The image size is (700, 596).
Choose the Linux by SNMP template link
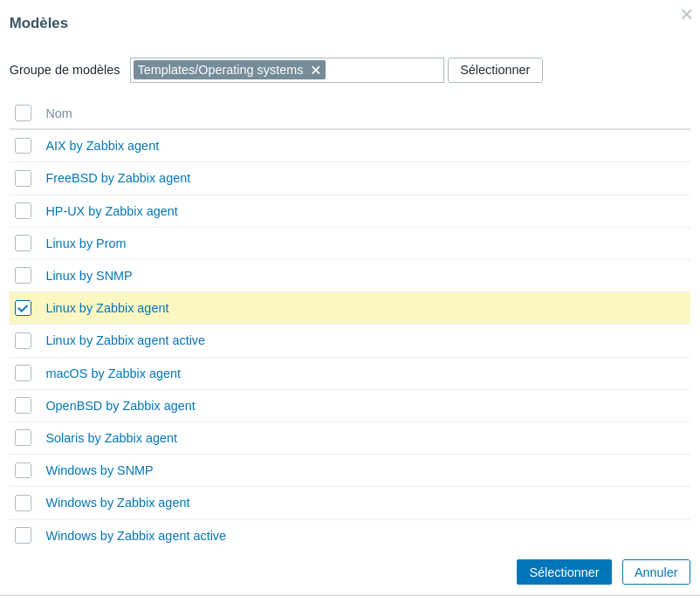pyautogui.click(x=89, y=276)
